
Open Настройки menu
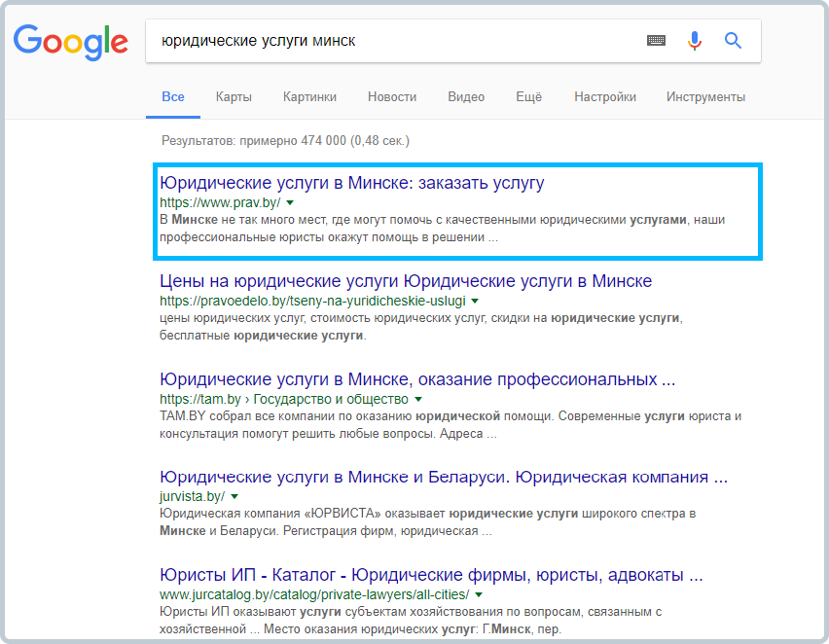pos(605,96)
